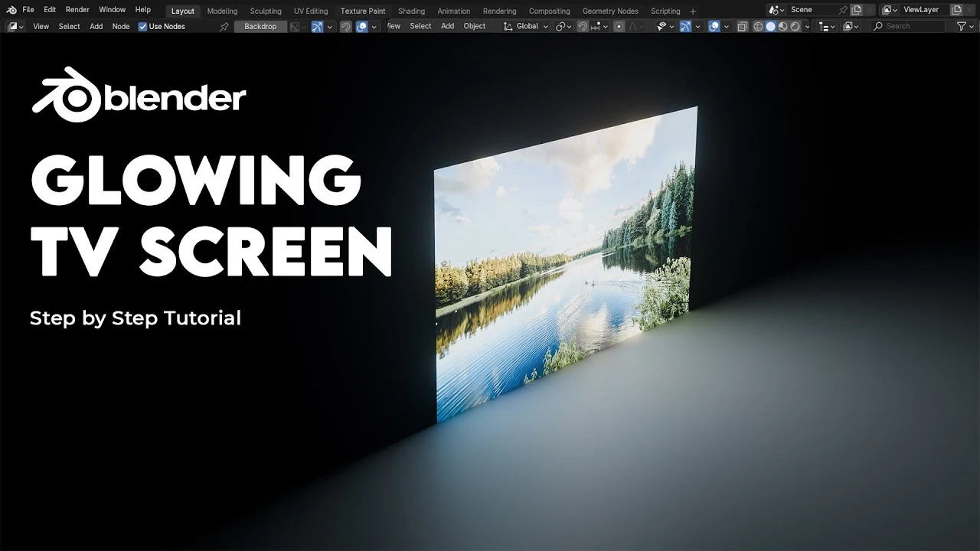Open the Global transform orientation dropdown
The image size is (980, 551).
coord(526,26)
